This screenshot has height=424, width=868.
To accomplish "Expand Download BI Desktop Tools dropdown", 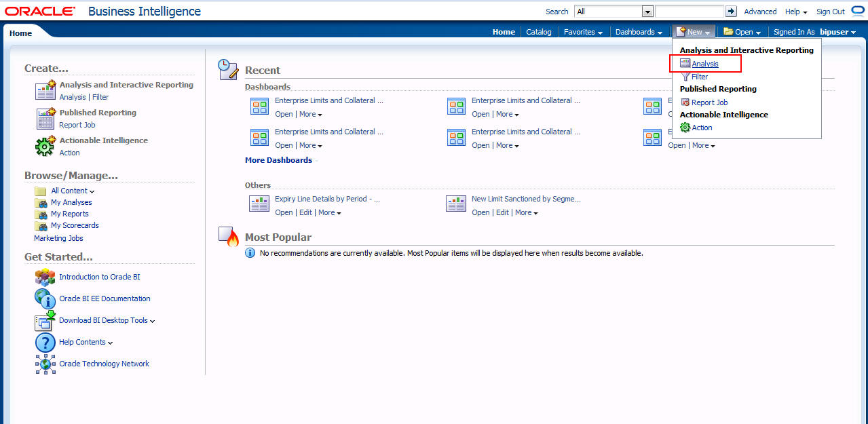I will (x=152, y=321).
